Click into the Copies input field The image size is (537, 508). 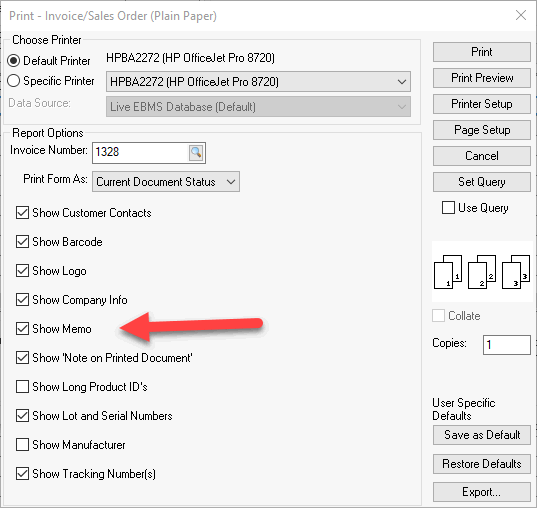pos(507,345)
